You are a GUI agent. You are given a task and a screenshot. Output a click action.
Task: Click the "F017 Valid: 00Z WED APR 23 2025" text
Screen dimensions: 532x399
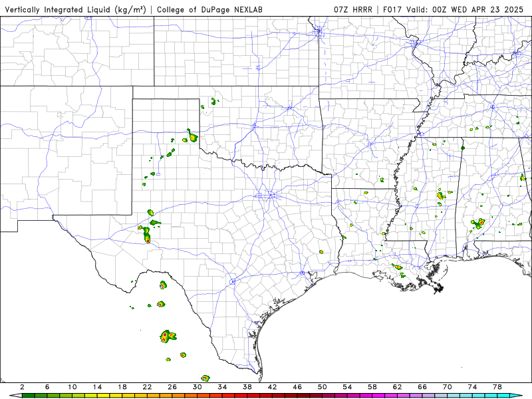[454, 9]
